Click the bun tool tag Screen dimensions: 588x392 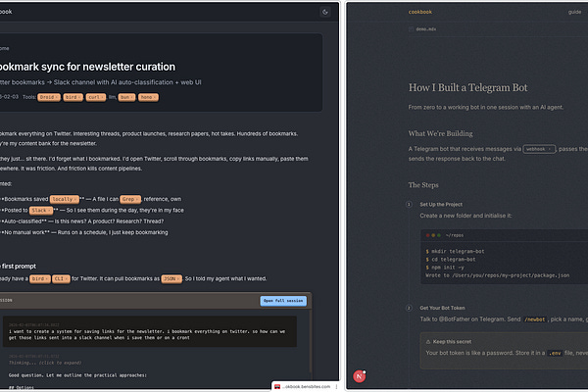126,97
